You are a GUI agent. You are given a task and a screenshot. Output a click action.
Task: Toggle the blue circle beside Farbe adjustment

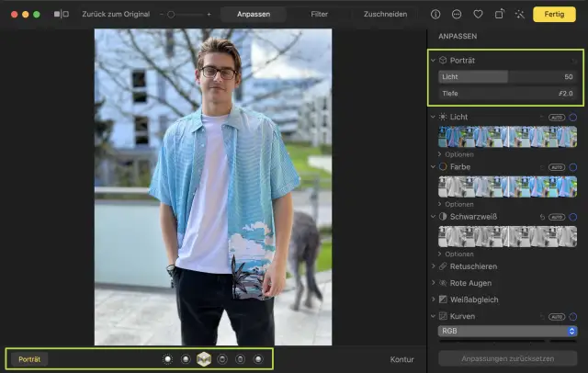(x=572, y=167)
